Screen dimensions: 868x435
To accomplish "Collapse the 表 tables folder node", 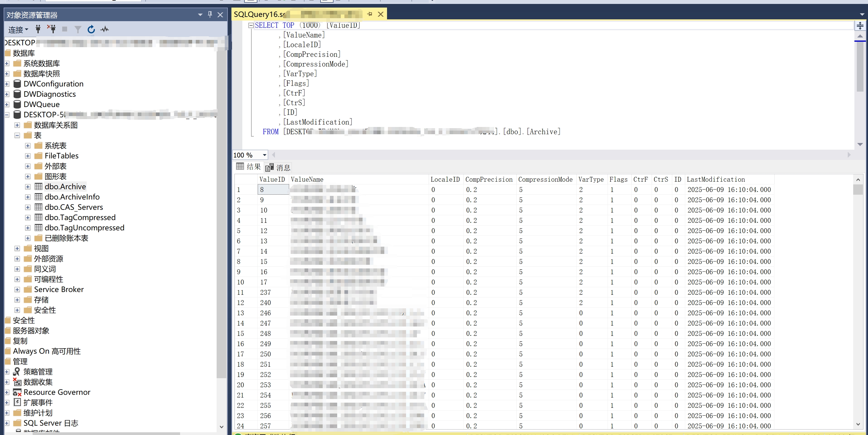I will (17, 135).
